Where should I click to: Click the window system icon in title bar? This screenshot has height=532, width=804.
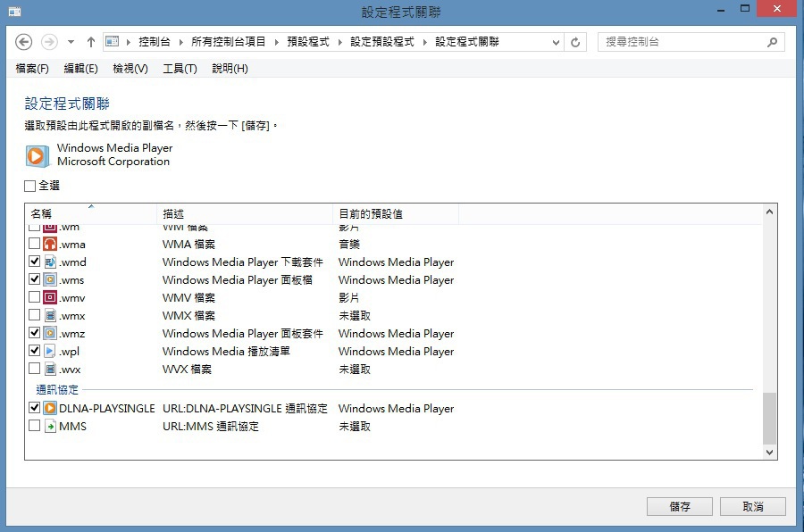[x=15, y=12]
